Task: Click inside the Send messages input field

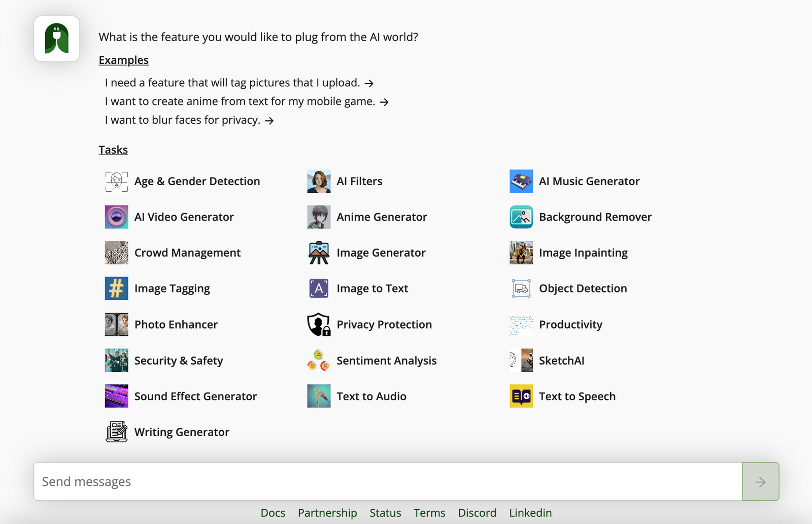Action: tap(355, 481)
